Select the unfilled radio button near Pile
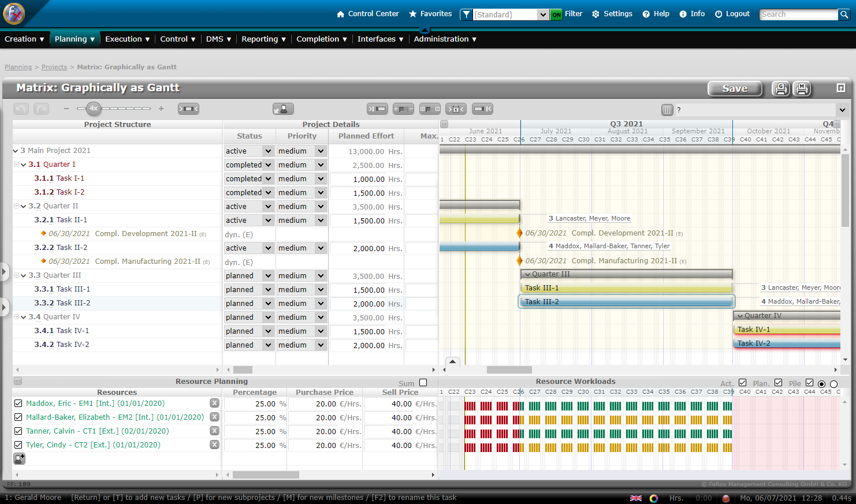Image resolution: width=856 pixels, height=504 pixels. 833,383
